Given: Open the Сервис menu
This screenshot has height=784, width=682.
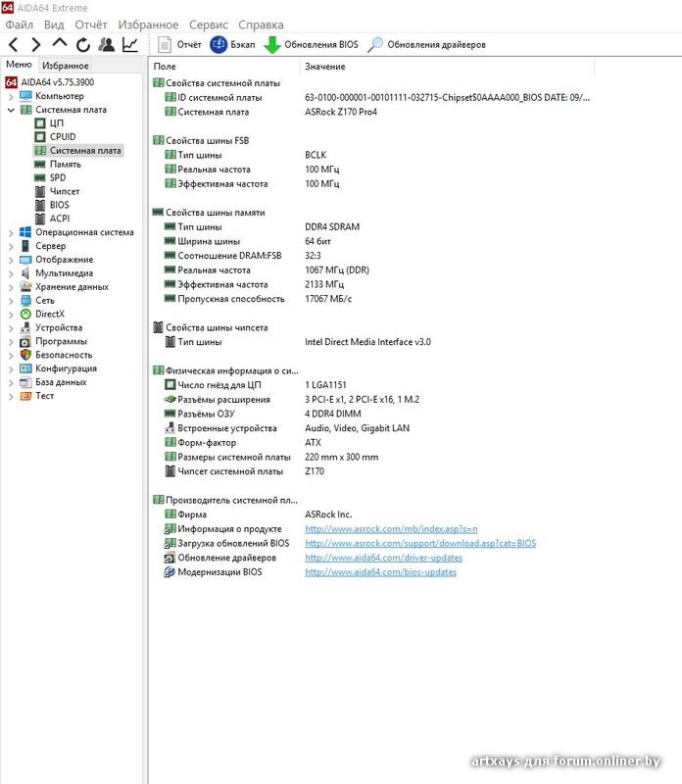Looking at the screenshot, I should click(x=208, y=24).
